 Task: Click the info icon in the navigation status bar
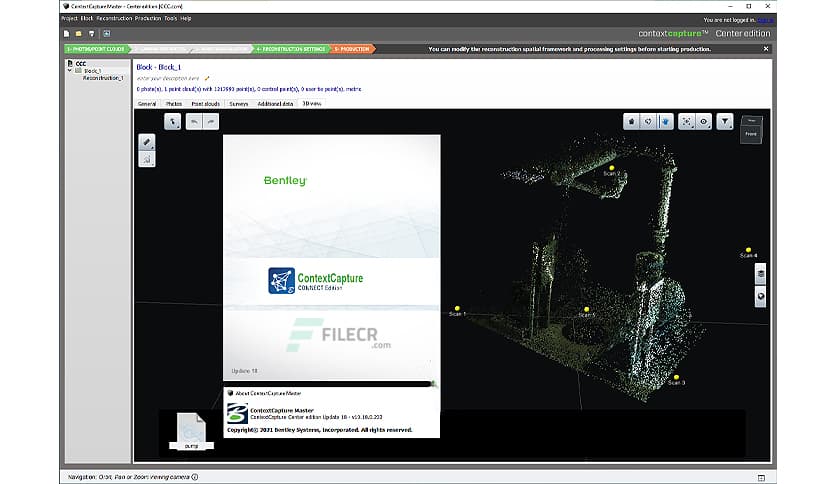(195, 477)
